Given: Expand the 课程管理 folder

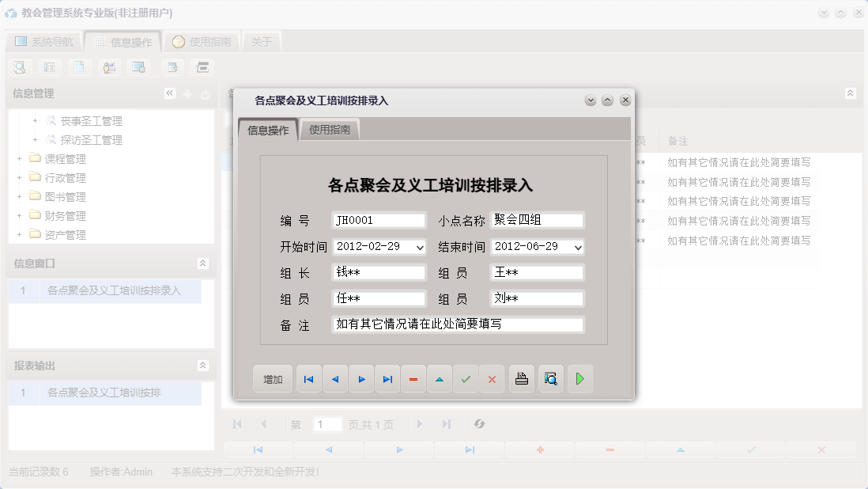Looking at the screenshot, I should [19, 158].
